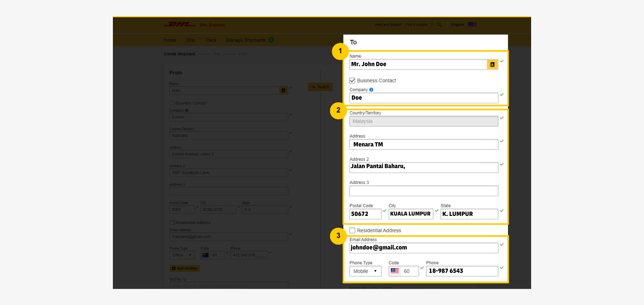Open the Ship menu
The image size is (644, 305).
tap(190, 40)
